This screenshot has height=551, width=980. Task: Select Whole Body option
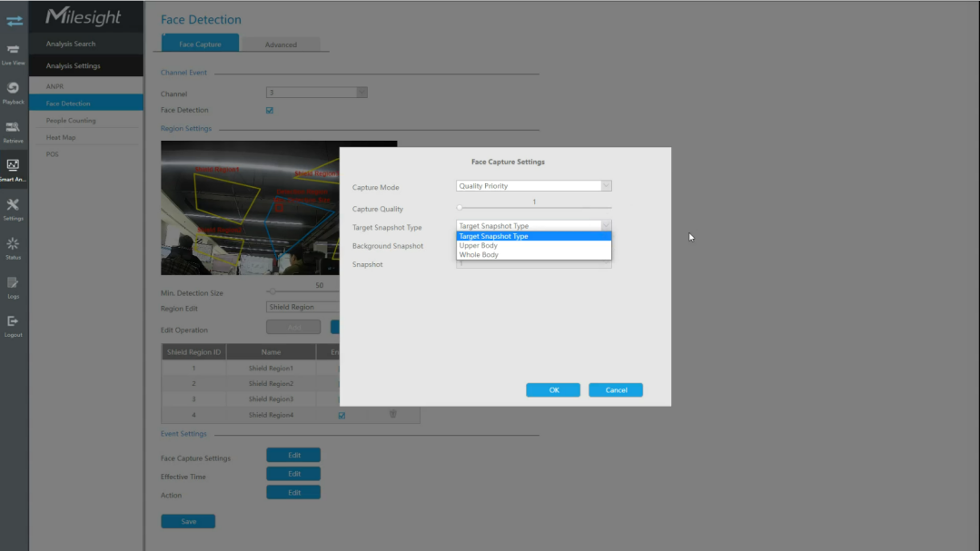pos(534,255)
